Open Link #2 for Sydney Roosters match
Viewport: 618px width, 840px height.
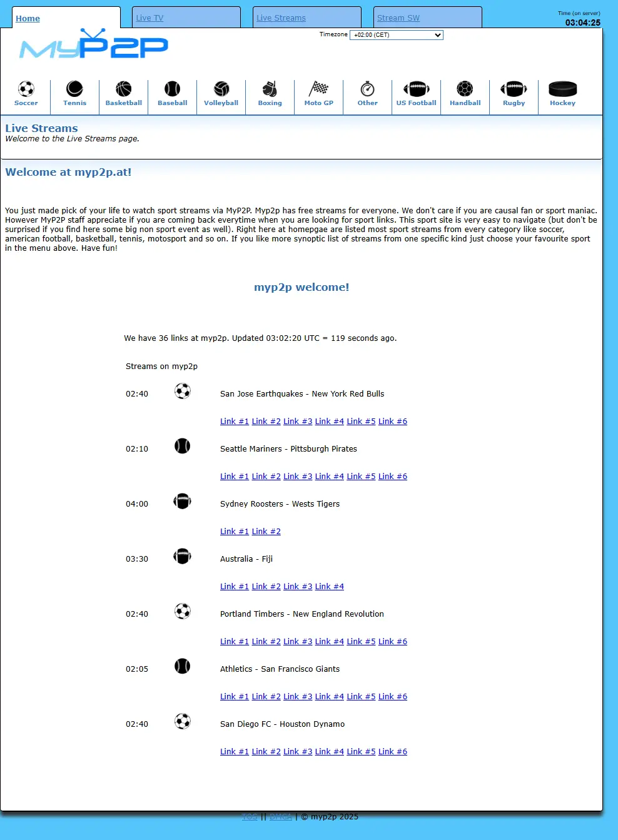point(266,532)
